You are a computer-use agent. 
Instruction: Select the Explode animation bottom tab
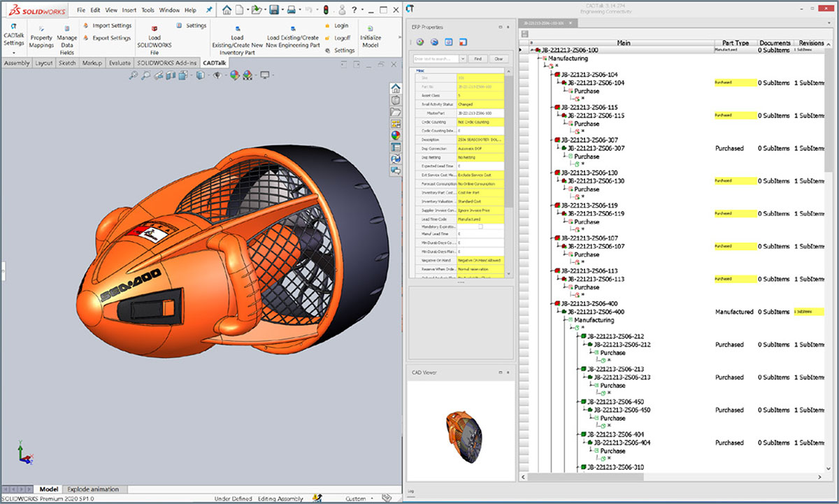92,489
